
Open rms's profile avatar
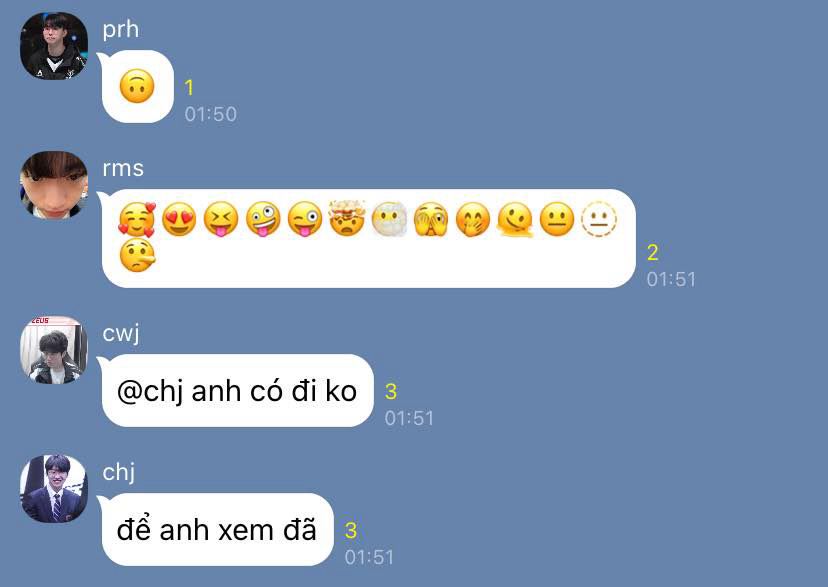54,185
